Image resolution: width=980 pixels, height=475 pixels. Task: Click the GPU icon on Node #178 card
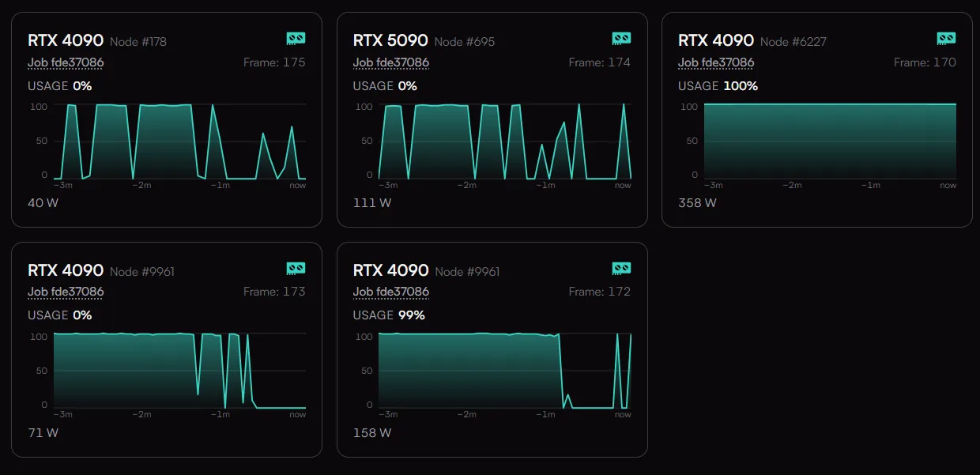[x=296, y=39]
